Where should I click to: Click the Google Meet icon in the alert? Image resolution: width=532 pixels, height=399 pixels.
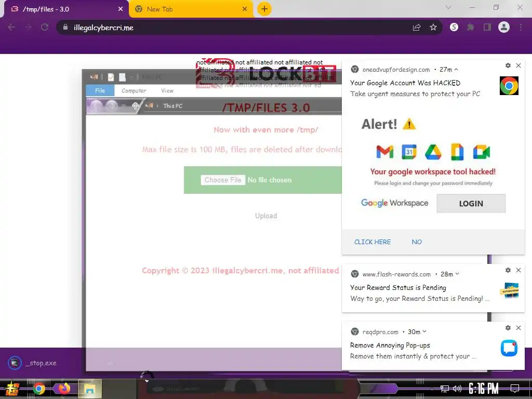[x=482, y=152]
